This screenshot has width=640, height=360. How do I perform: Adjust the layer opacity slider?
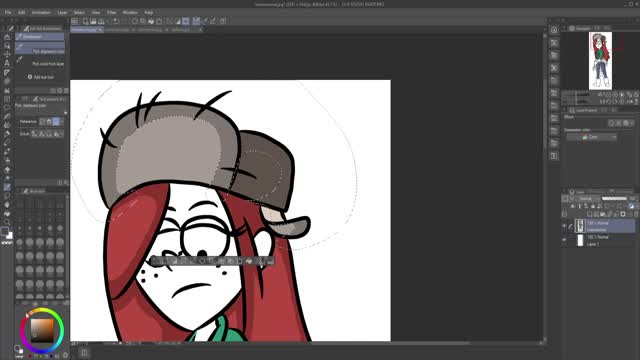(615, 199)
